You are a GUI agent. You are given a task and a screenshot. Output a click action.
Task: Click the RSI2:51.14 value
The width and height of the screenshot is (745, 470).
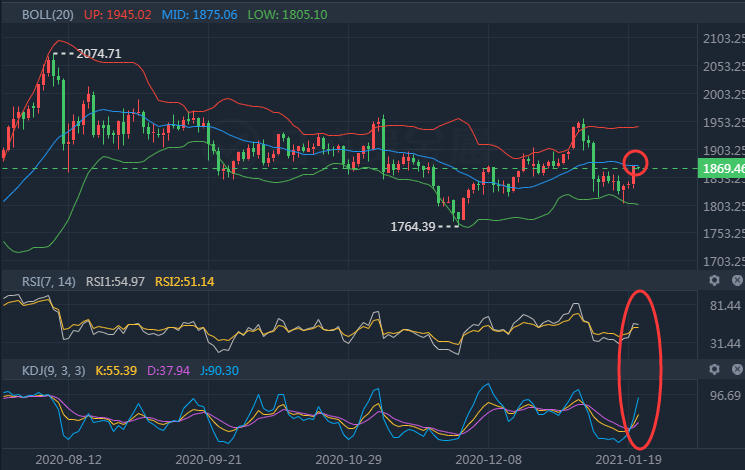click(184, 282)
